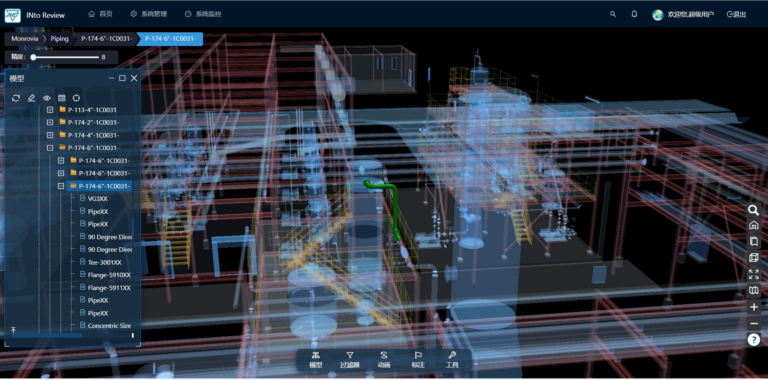Select the Tee-3001XX tree item
Viewport: 768px width, 380px height.
click(104, 262)
